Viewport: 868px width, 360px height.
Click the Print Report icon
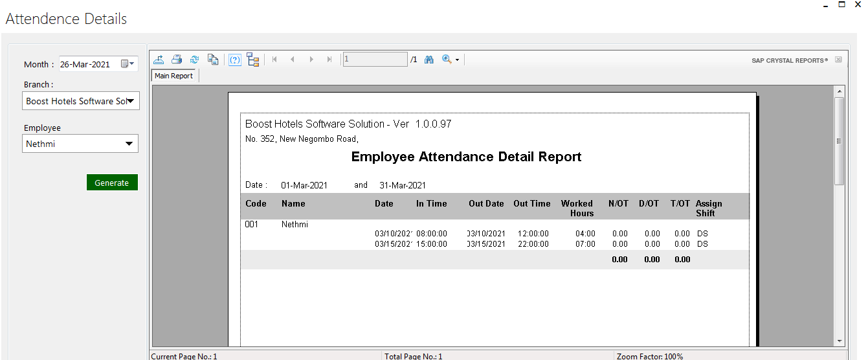coord(177,60)
